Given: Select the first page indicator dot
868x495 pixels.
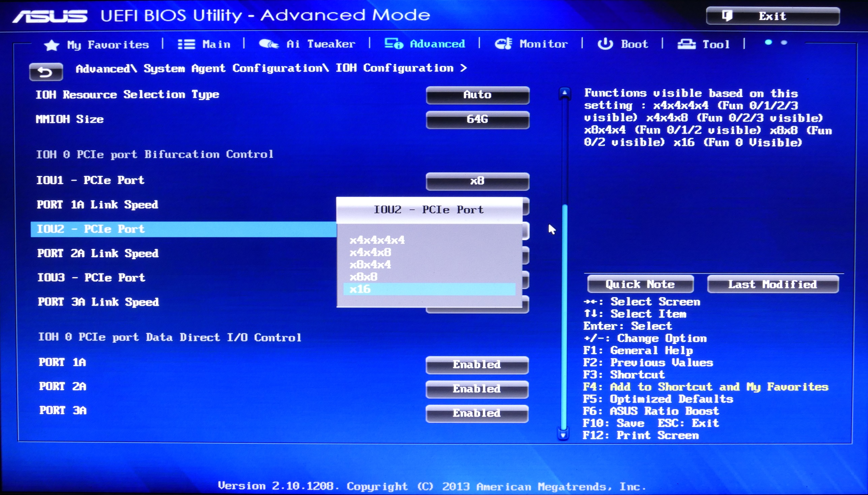Looking at the screenshot, I should click(768, 42).
